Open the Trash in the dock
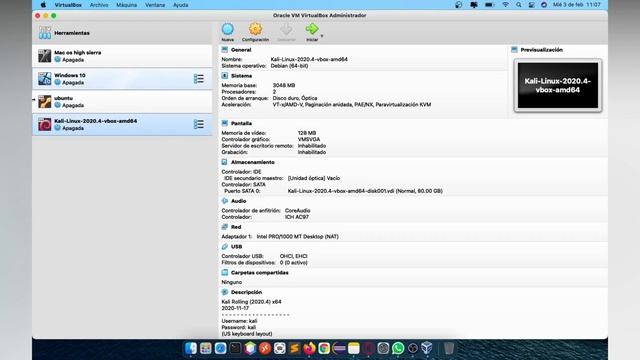The width and height of the screenshot is (640, 360). tap(449, 348)
